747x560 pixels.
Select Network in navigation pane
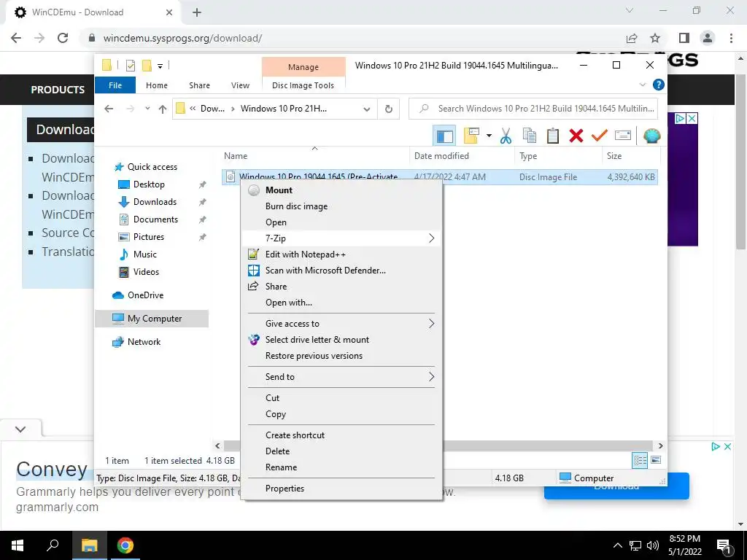(x=144, y=342)
